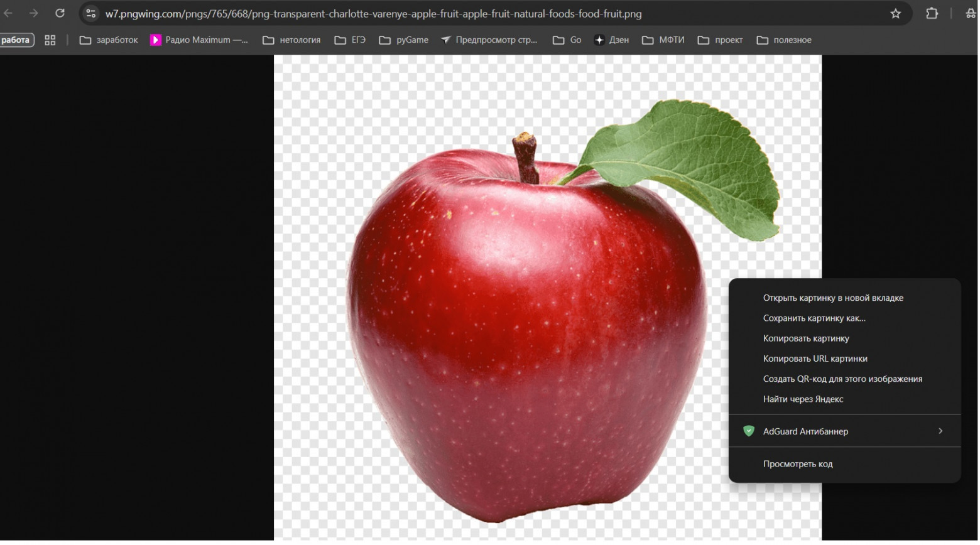This screenshot has width=980, height=545.
Task: Click the Предпросмотр paper plane favicon
Action: pyautogui.click(x=445, y=40)
